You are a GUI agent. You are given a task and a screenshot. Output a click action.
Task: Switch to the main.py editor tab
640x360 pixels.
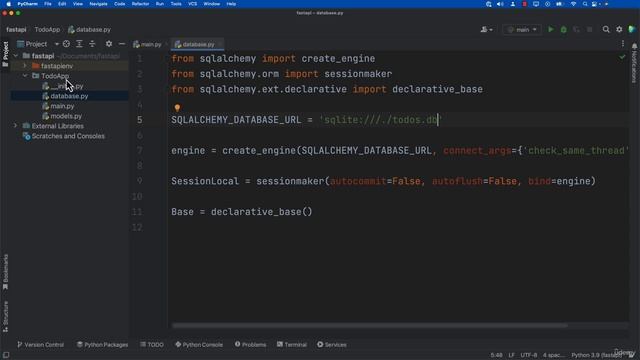click(147, 44)
